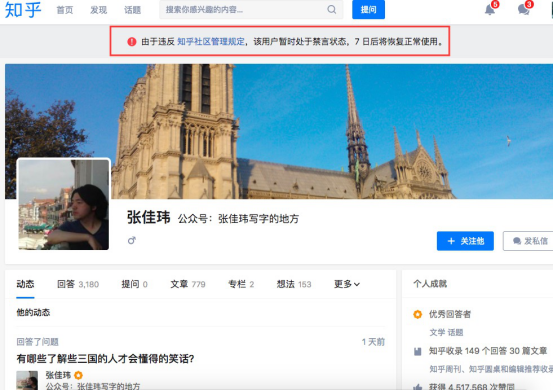Open the private messages chat bubble icon
The image size is (554, 390).
point(524,9)
